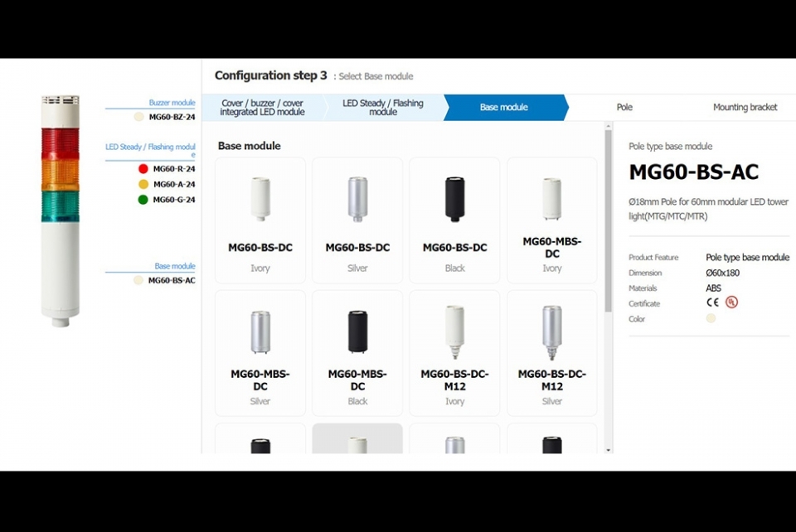
Task: Switch to the Pole step
Action: pyautogui.click(x=624, y=108)
